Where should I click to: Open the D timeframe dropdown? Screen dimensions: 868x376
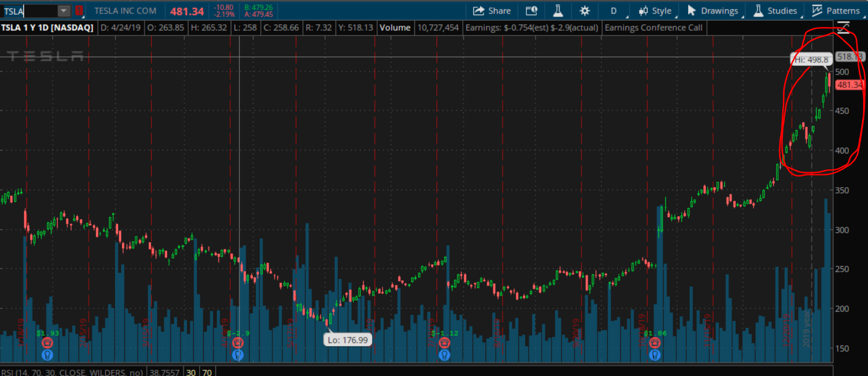[613, 10]
